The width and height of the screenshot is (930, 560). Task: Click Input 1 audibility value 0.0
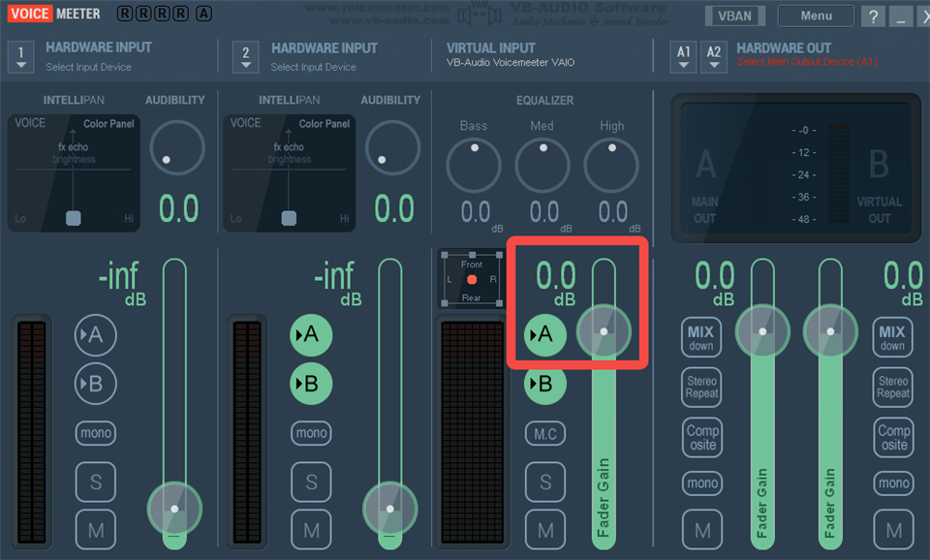(x=178, y=209)
